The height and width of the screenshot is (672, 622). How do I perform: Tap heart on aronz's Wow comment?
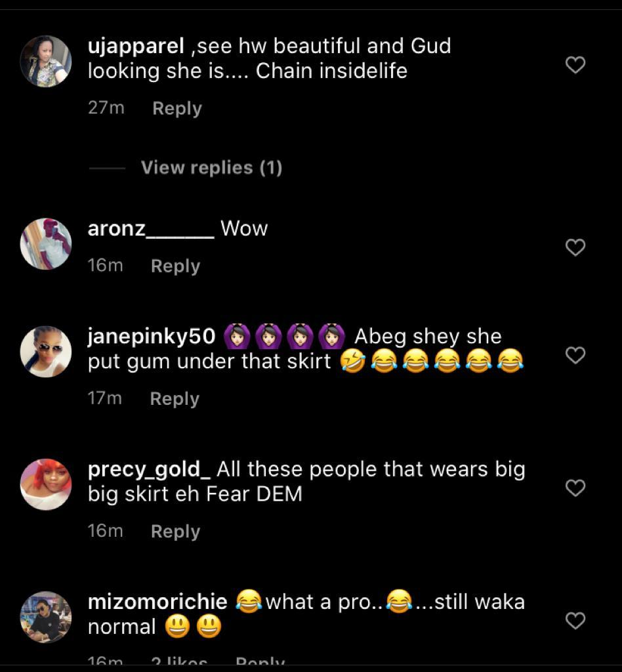pyautogui.click(x=575, y=247)
